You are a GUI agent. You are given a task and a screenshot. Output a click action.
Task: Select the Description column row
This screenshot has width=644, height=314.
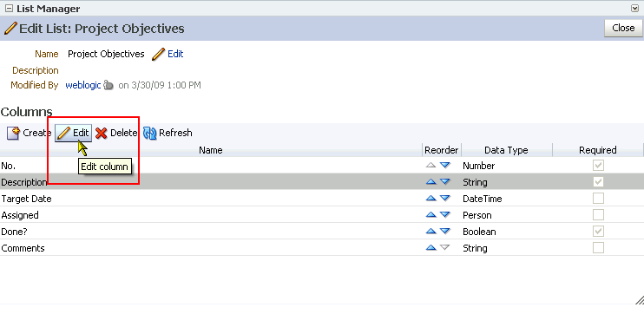coord(322,182)
